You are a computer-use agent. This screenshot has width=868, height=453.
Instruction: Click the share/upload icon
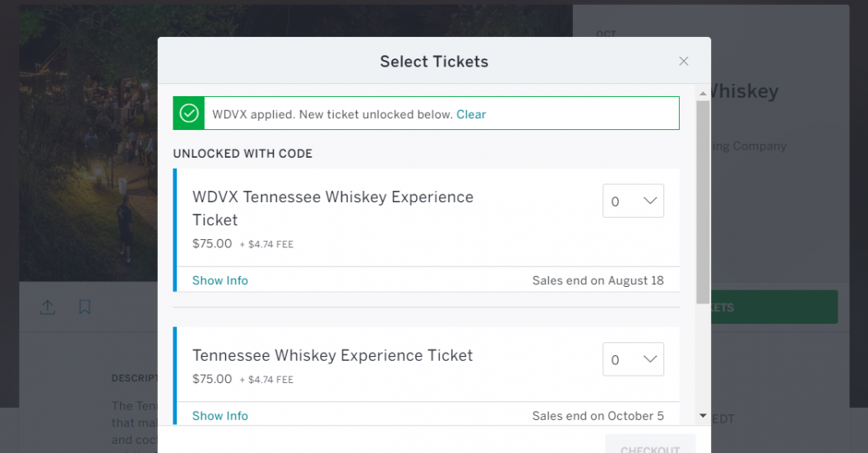coord(48,307)
